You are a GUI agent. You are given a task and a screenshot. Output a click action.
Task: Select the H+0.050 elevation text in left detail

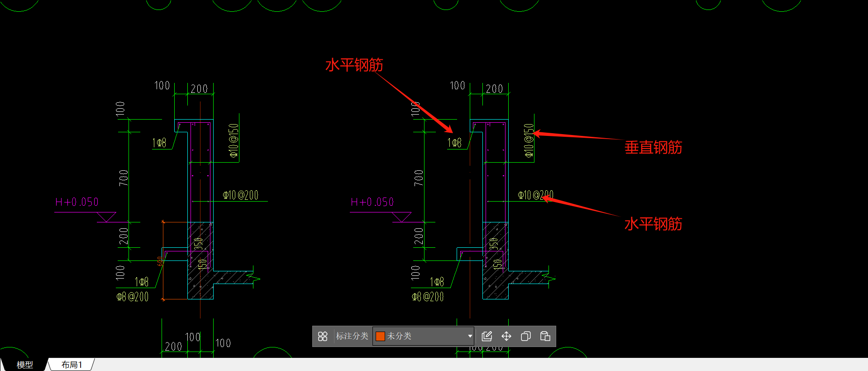[x=77, y=202]
